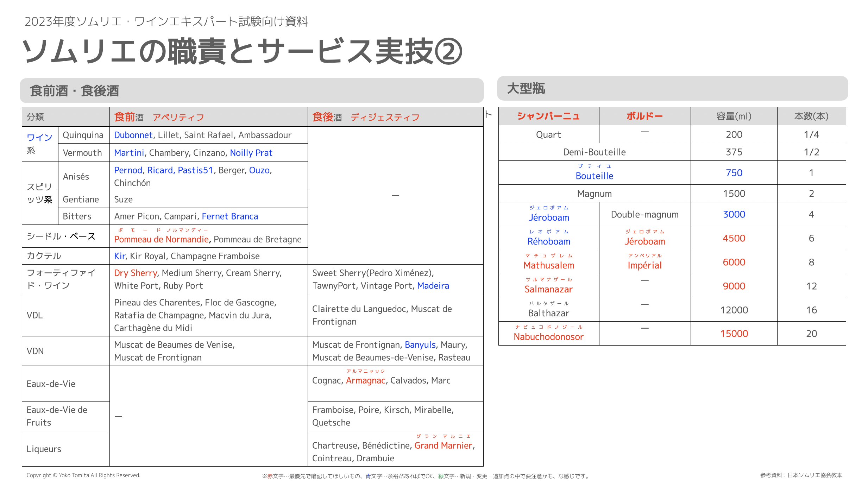Click the Anisés cell

pos(84,176)
